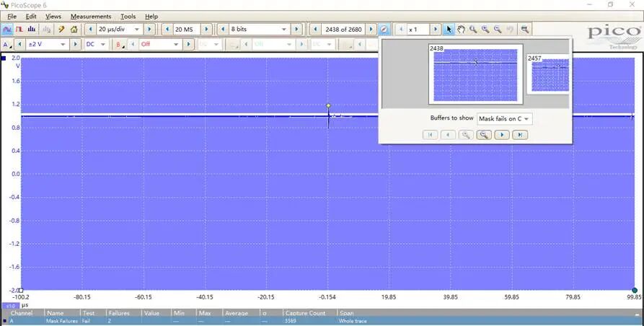Switch to Spectrum mode icon

click(32, 29)
